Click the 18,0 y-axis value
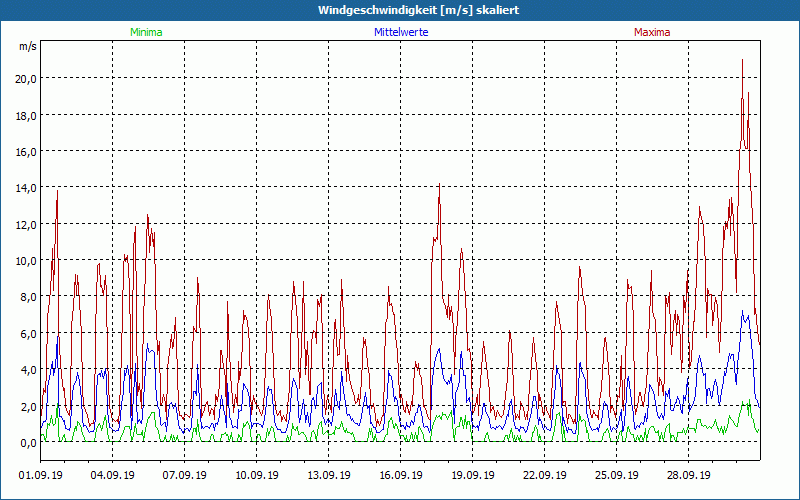This screenshot has width=800, height=500. [26, 115]
